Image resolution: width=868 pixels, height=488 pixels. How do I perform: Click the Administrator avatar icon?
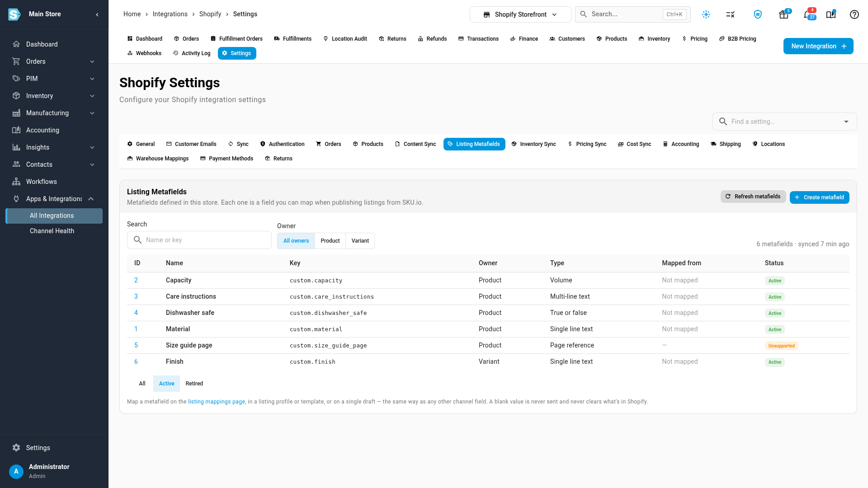pos(16,471)
